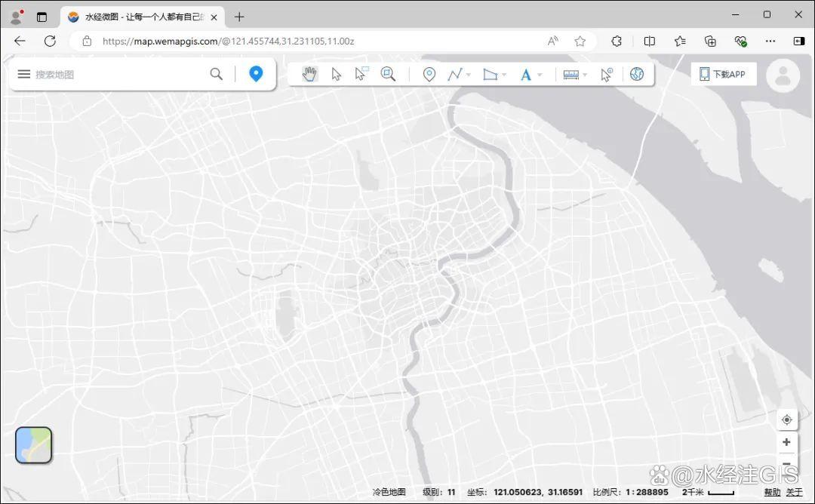Open the hamburger menu in search box
Image resolution: width=815 pixels, height=504 pixels.
click(x=24, y=74)
